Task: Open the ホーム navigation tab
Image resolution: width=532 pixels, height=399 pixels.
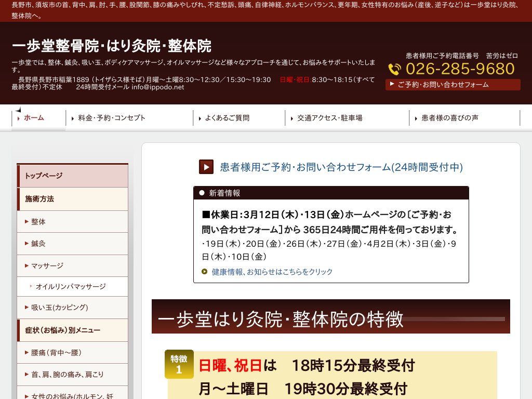Action: coord(34,118)
